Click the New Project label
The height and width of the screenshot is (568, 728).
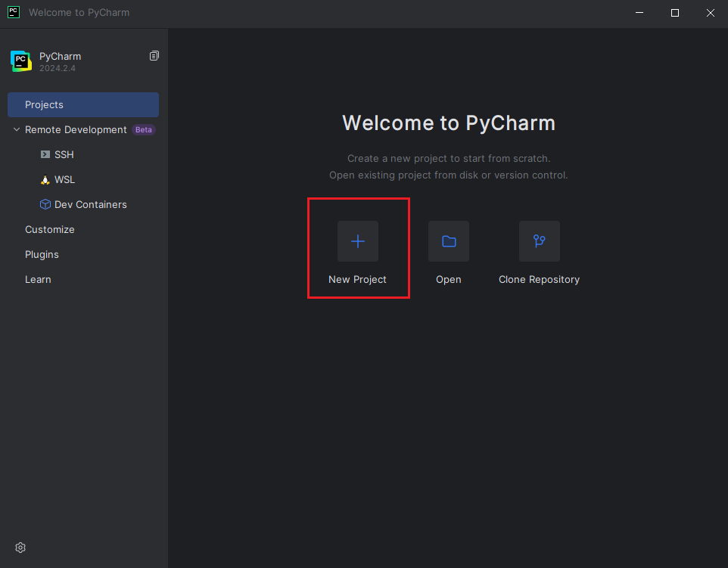tap(357, 279)
